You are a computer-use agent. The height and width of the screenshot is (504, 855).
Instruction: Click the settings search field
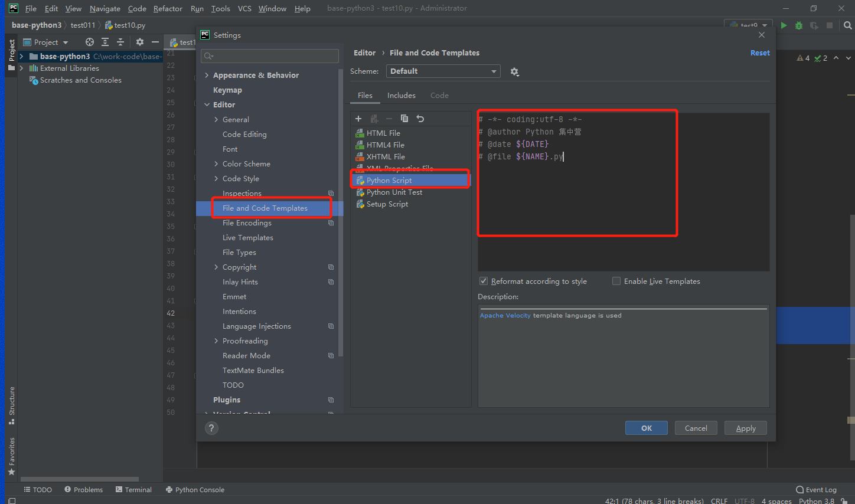(270, 56)
